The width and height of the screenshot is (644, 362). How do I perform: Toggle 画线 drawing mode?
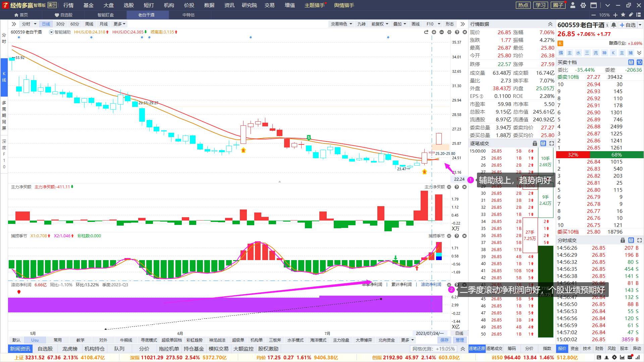pos(416,24)
